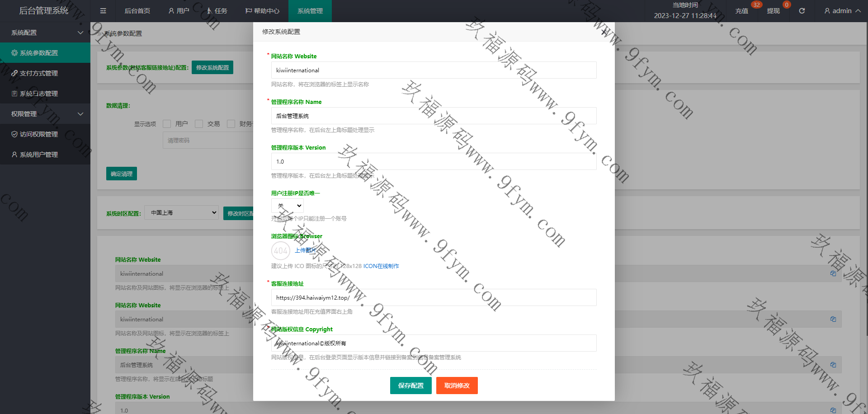Open the 用户注册IP是否唯一 dropdown

288,206
